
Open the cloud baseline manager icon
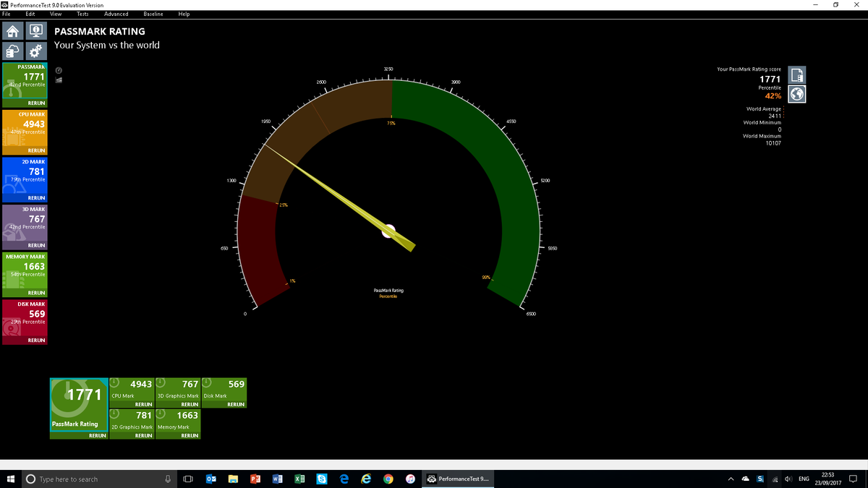click(x=13, y=51)
